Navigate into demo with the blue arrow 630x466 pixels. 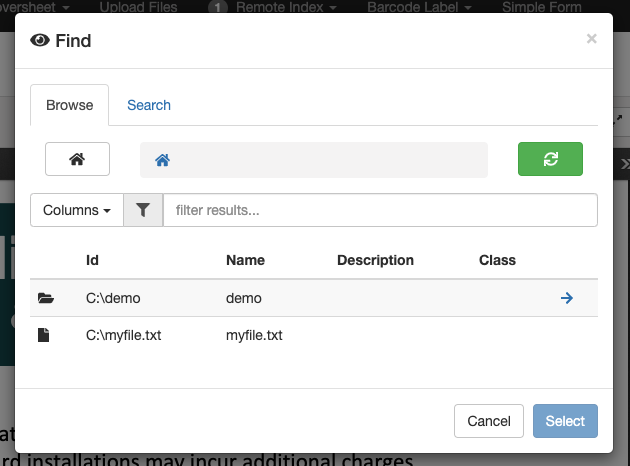[x=566, y=298]
